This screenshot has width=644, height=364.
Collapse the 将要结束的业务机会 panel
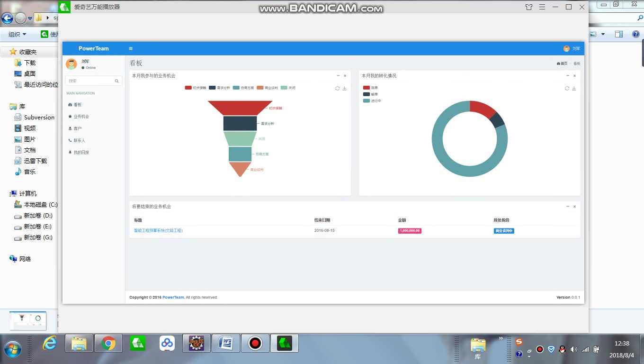[x=567, y=207]
